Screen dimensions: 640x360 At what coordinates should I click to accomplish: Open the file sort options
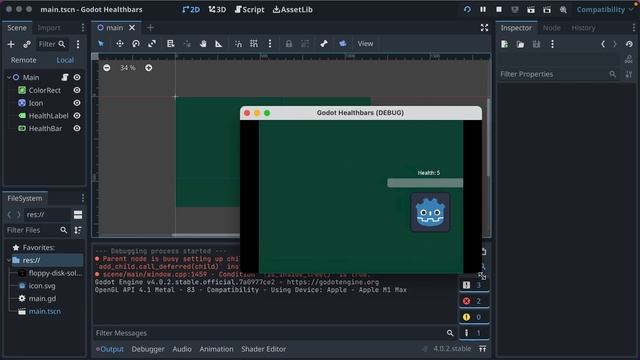(78, 230)
